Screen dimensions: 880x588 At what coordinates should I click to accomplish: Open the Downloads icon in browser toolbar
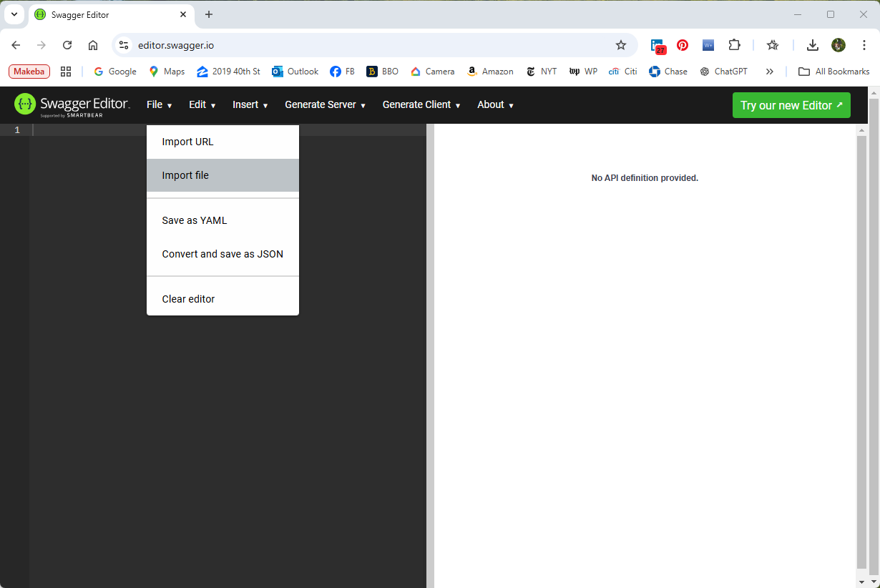click(x=812, y=44)
